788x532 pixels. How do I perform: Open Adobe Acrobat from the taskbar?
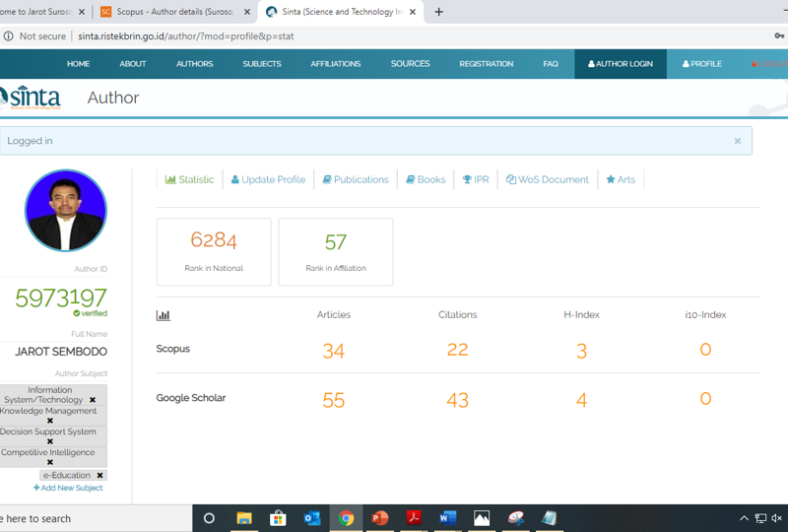(x=414, y=518)
